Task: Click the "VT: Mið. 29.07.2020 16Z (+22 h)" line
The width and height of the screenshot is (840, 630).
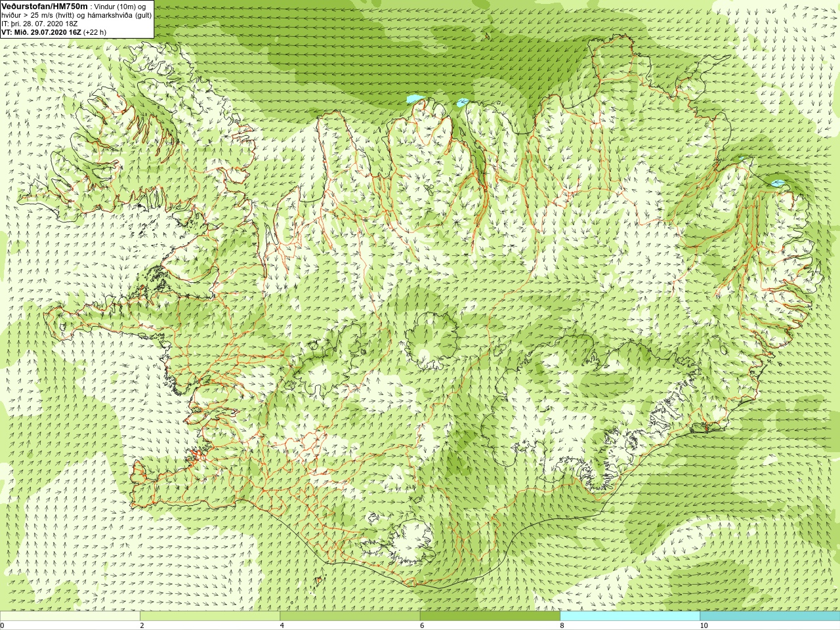Action: click(x=54, y=31)
